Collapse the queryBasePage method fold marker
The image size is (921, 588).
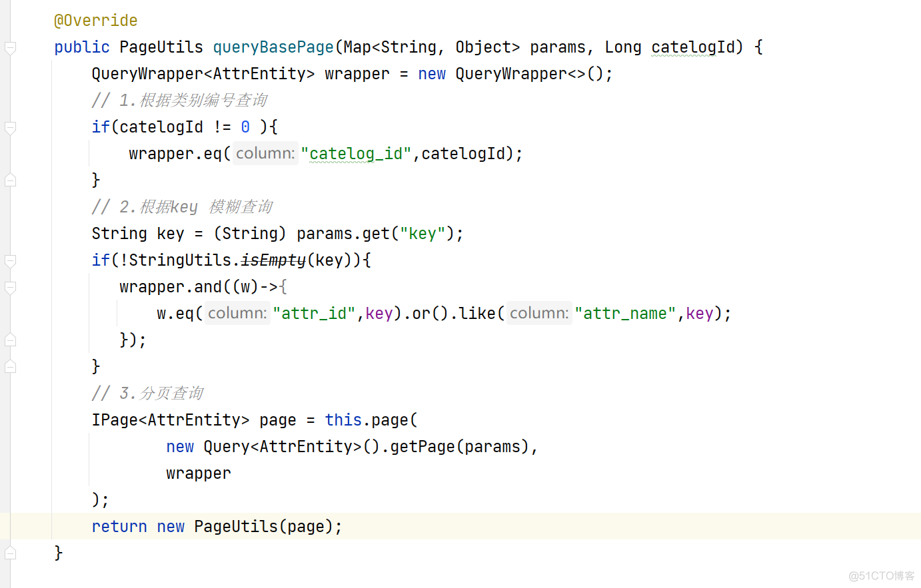click(x=10, y=47)
